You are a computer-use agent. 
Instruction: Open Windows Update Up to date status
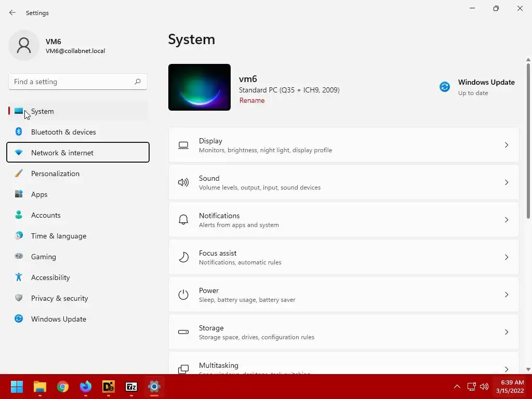(477, 87)
